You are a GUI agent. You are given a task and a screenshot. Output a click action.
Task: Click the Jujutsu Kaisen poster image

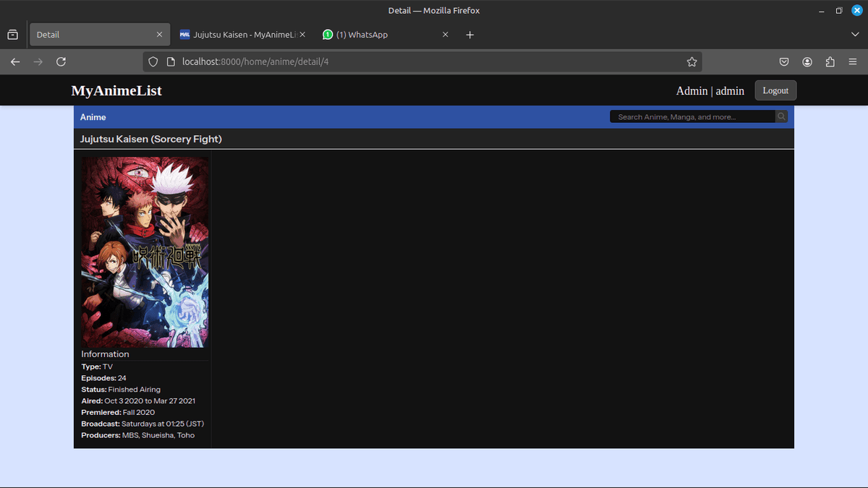coord(144,252)
